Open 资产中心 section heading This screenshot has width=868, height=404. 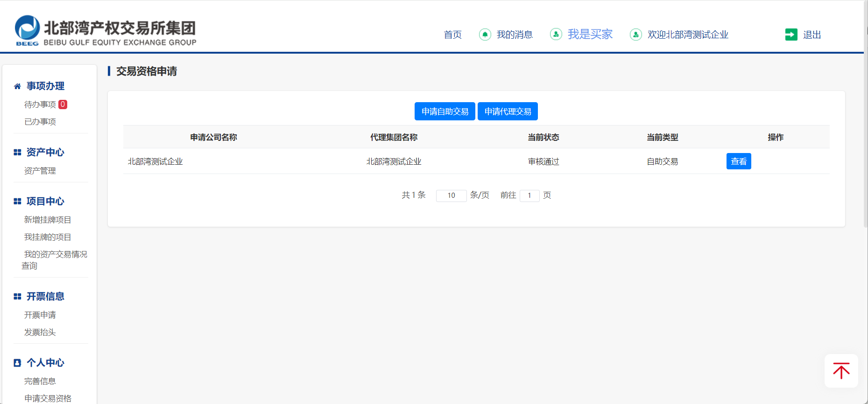pyautogui.click(x=45, y=153)
